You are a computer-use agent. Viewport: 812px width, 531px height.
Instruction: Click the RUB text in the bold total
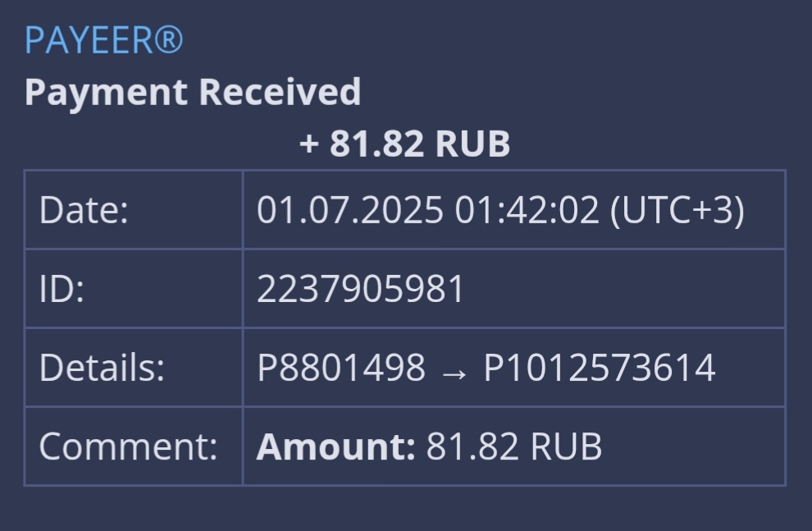(472, 144)
